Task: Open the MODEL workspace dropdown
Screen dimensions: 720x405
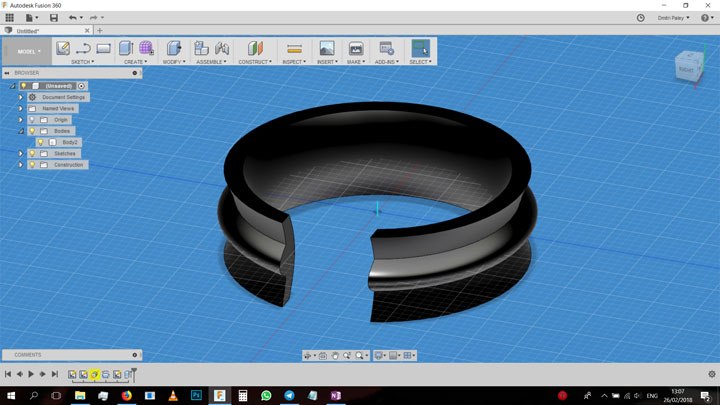Action: (29, 51)
